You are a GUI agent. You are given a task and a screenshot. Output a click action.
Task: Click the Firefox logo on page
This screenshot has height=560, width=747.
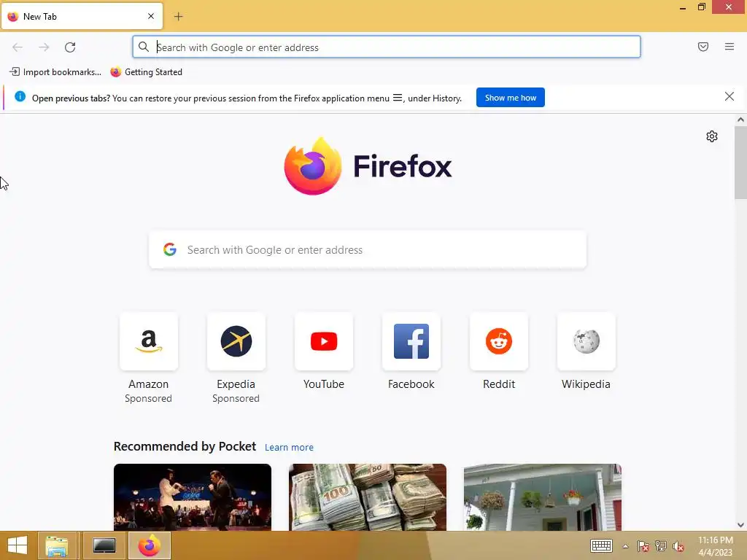[368, 166]
